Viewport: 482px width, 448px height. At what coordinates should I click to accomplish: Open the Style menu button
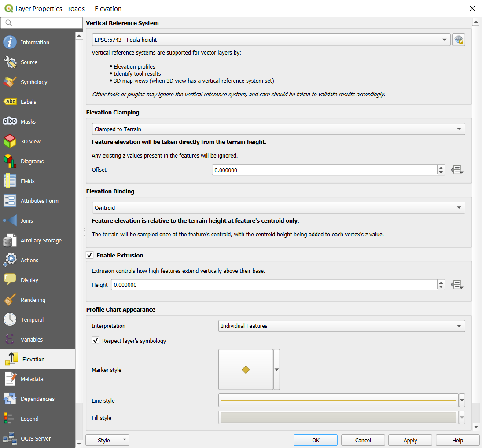point(107,440)
